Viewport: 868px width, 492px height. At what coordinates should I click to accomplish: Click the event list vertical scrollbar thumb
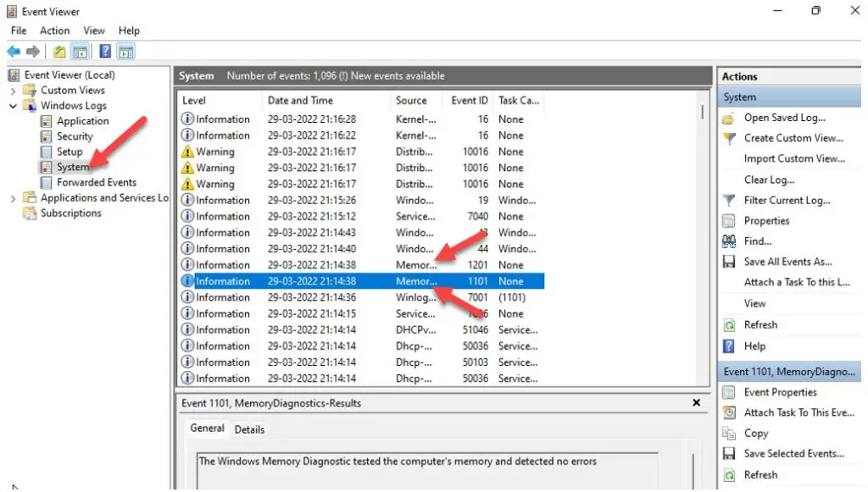(703, 113)
